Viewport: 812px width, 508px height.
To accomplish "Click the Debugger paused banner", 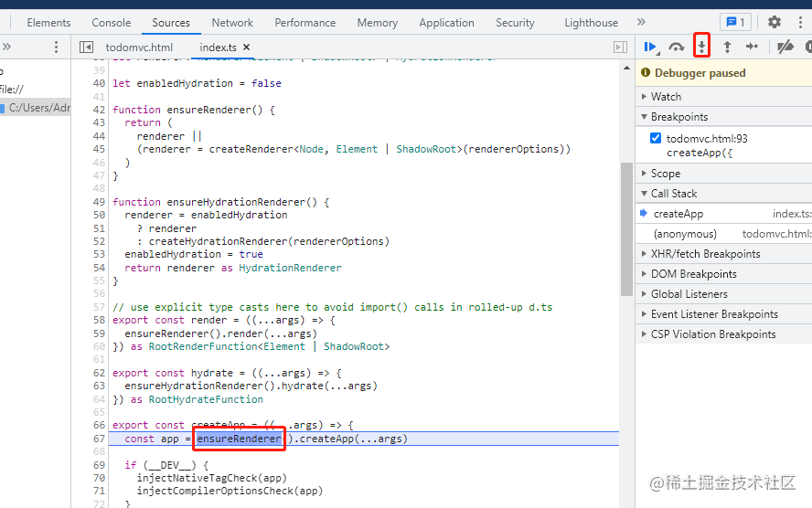I will tap(723, 73).
